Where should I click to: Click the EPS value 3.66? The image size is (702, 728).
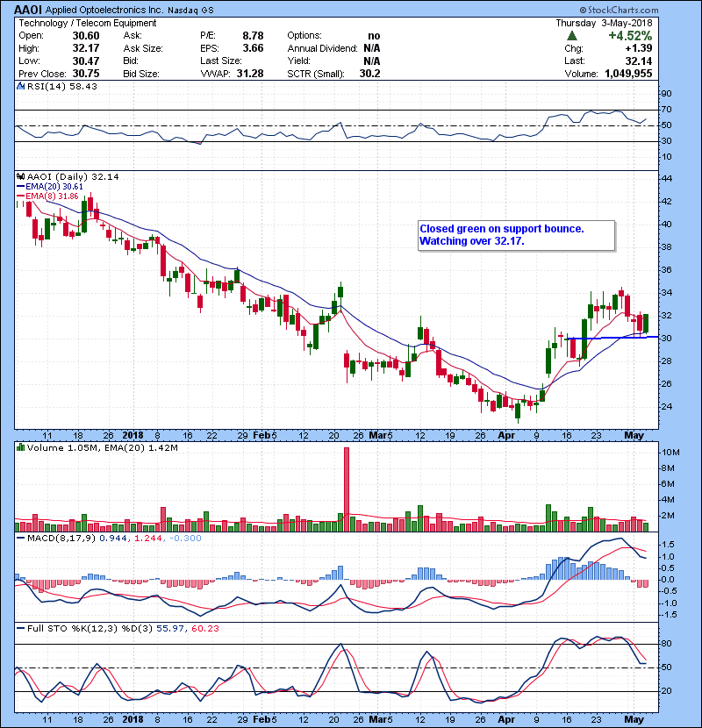click(x=253, y=48)
